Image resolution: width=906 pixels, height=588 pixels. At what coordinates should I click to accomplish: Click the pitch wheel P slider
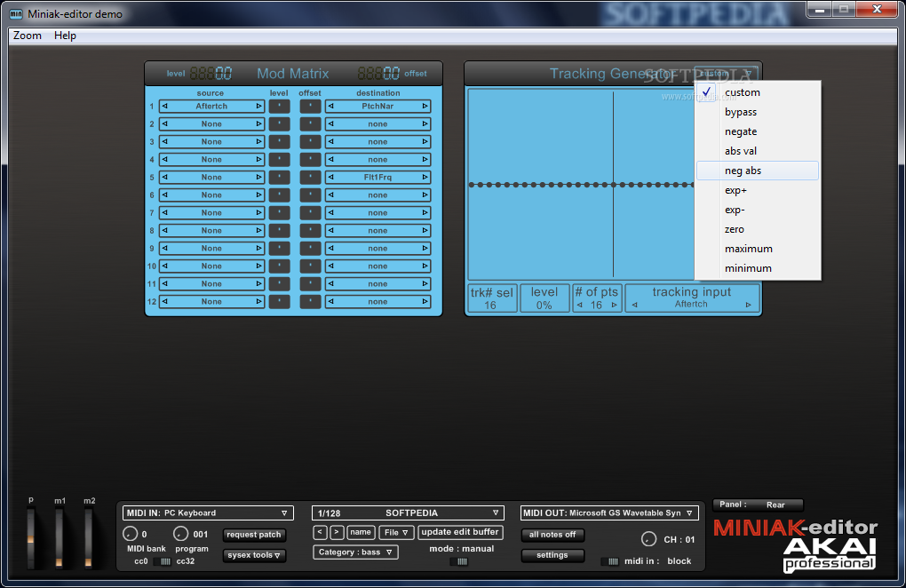click(x=31, y=537)
